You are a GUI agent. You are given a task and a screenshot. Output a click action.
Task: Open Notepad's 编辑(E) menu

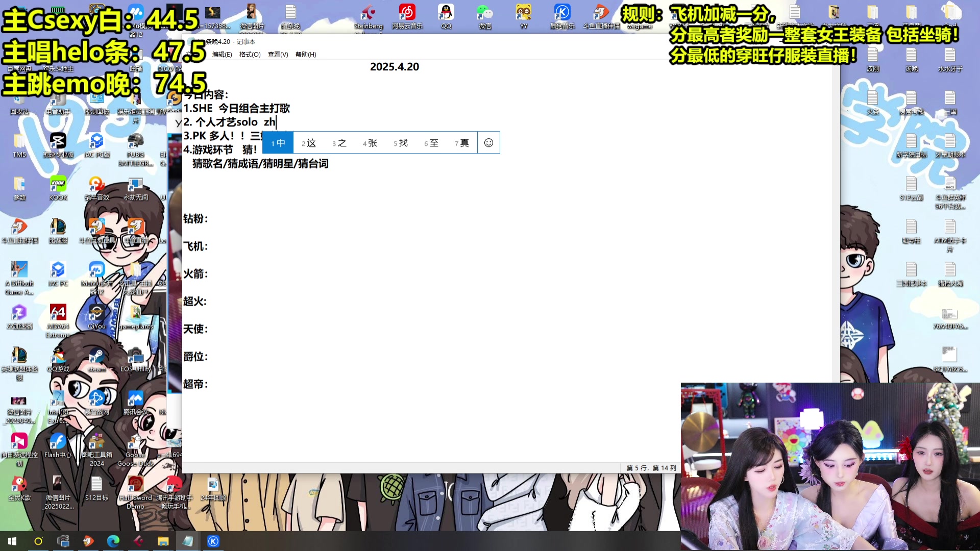point(222,55)
